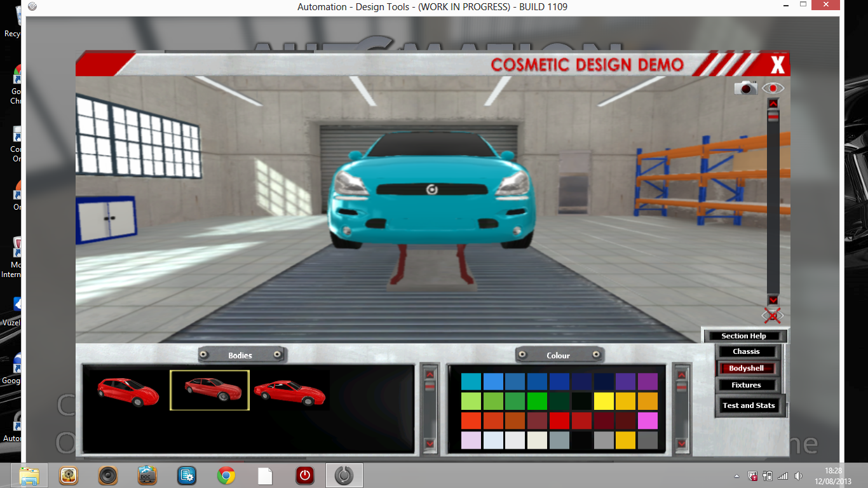
Task: Open the blue settings document taskbar app
Action: tap(187, 475)
